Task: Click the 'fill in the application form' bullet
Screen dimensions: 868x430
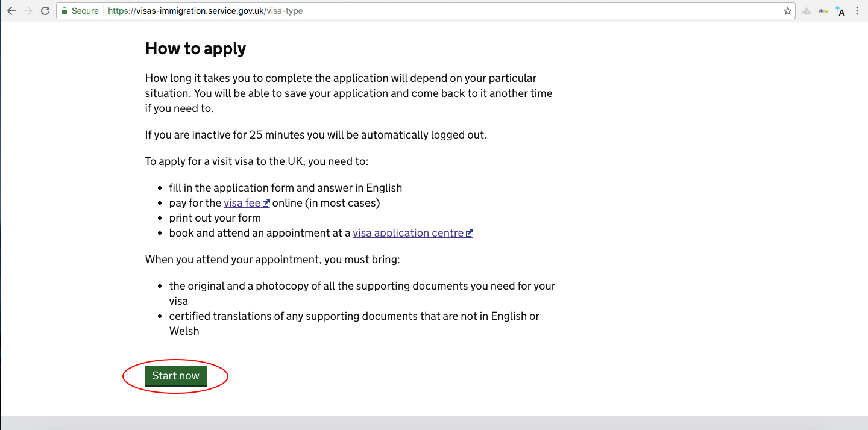Action: 285,188
